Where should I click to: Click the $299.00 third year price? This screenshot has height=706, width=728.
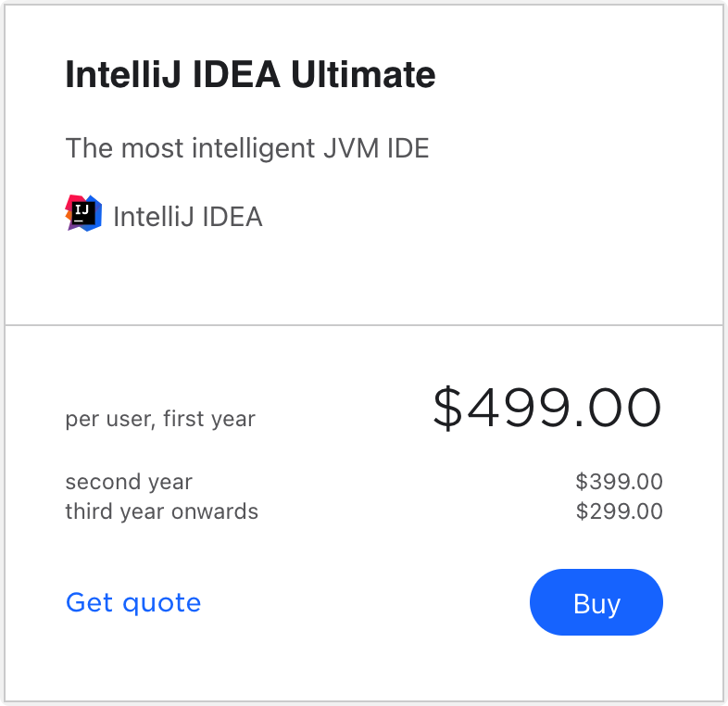[x=619, y=511]
